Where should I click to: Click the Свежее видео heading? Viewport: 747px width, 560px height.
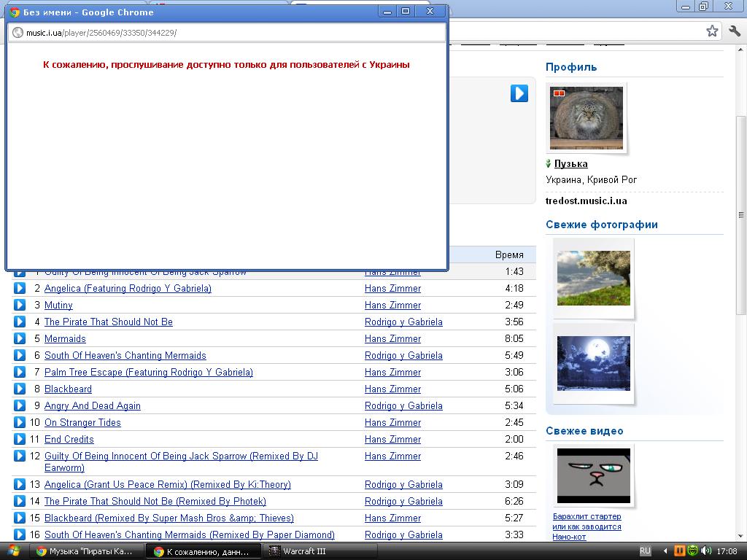pyautogui.click(x=584, y=430)
